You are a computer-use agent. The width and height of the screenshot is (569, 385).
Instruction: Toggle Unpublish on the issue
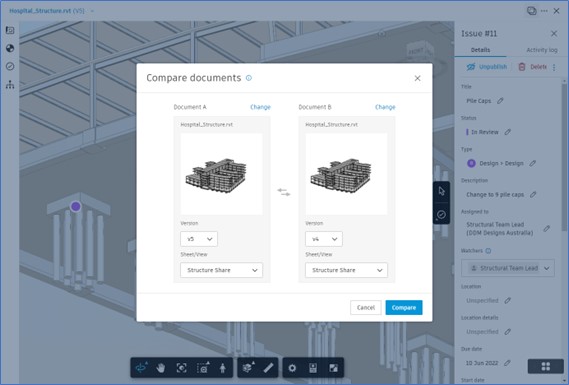coord(487,67)
